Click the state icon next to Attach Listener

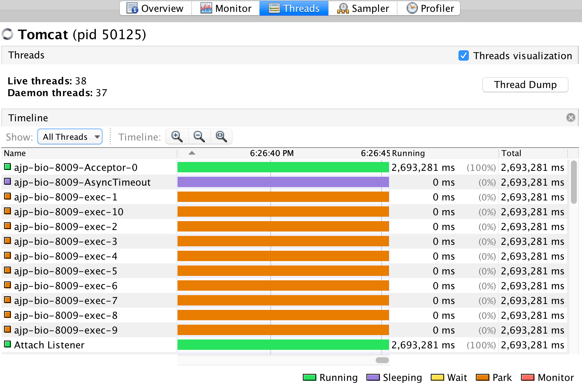tap(7, 344)
